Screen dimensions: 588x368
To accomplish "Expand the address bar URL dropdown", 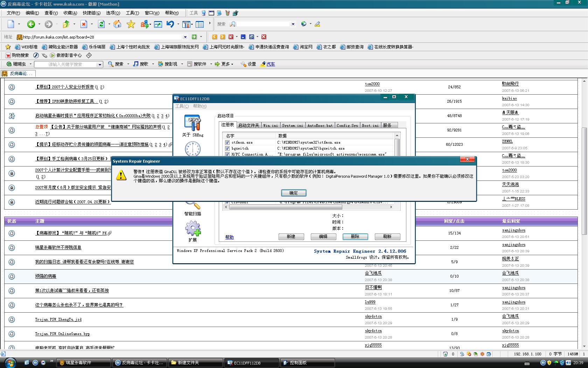I will pos(185,37).
